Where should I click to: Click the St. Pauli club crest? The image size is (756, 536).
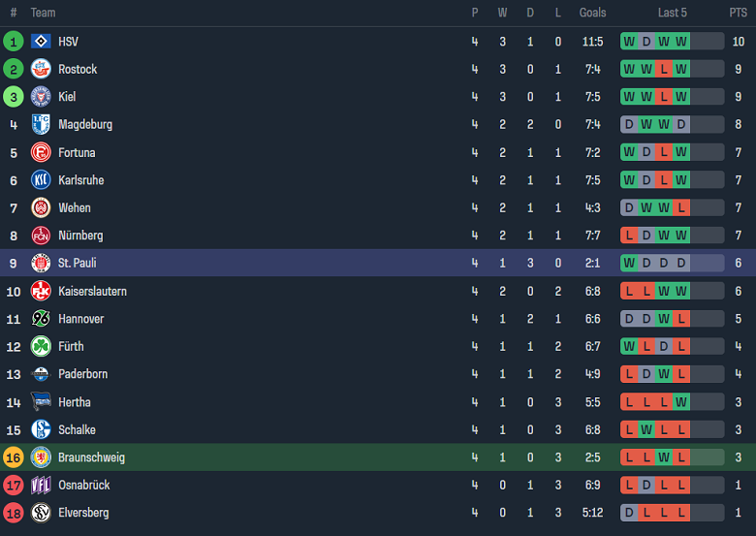(41, 263)
